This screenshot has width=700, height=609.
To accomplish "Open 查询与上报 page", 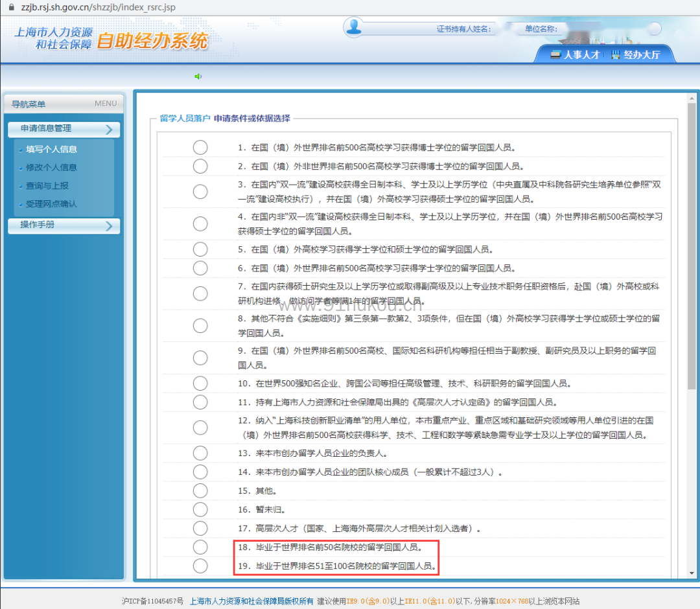I will [x=47, y=185].
